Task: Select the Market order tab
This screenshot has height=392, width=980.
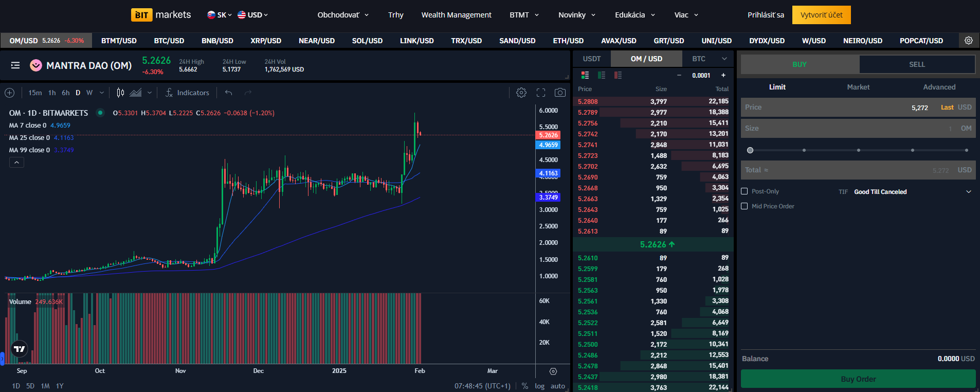Action: [858, 87]
